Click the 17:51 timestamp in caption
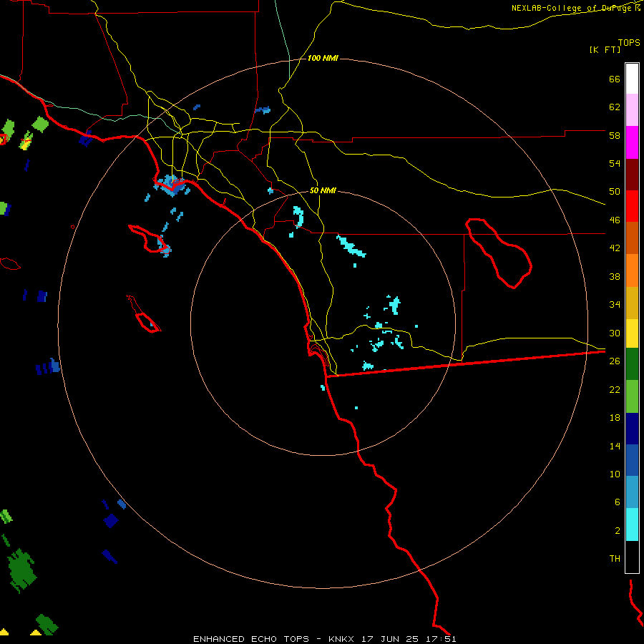Screen dimensions: 644x644 (x=441, y=639)
